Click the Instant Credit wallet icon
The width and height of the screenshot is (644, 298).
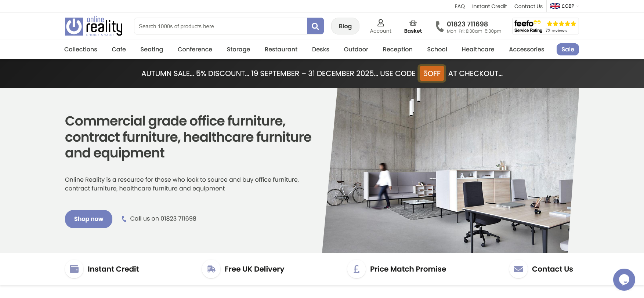pos(74,269)
